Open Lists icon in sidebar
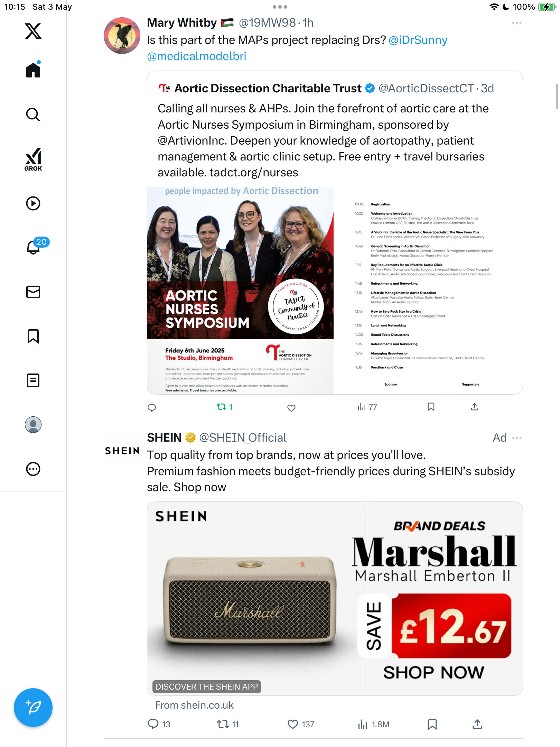560x747 pixels. click(33, 380)
